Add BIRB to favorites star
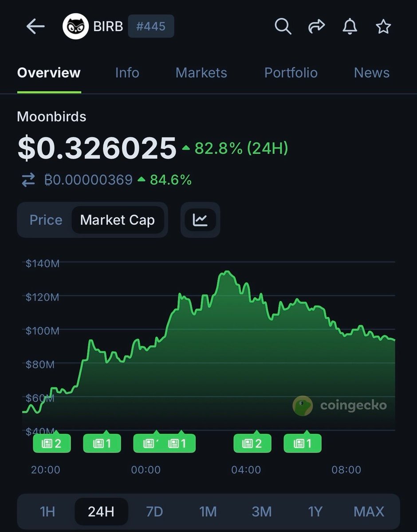Screen dimensions: 417x532 [383, 27]
